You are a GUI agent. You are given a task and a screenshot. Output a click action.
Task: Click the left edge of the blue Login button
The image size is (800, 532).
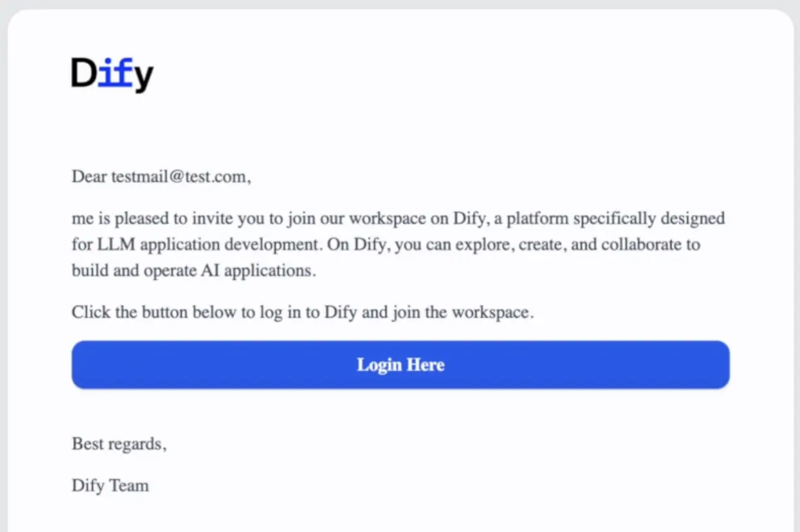(78, 364)
